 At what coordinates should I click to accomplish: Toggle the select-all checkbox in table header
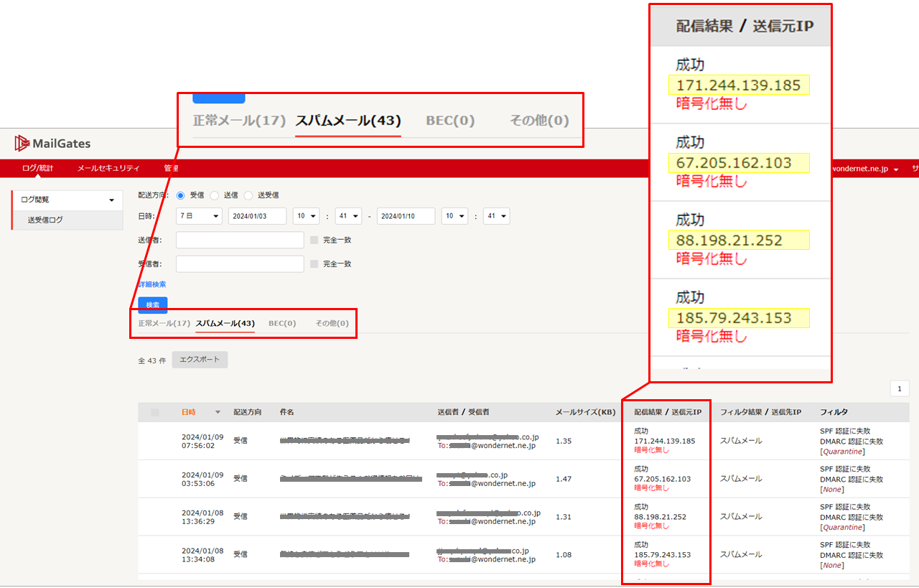click(x=155, y=412)
